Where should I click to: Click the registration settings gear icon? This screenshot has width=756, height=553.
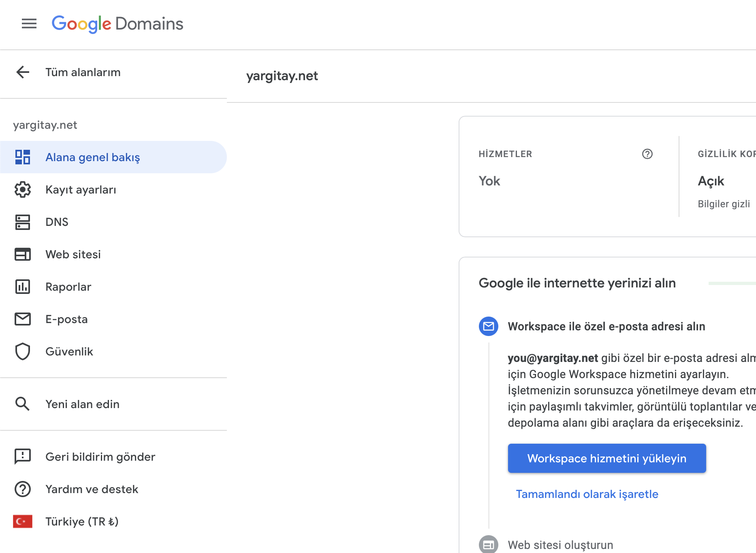click(x=23, y=189)
